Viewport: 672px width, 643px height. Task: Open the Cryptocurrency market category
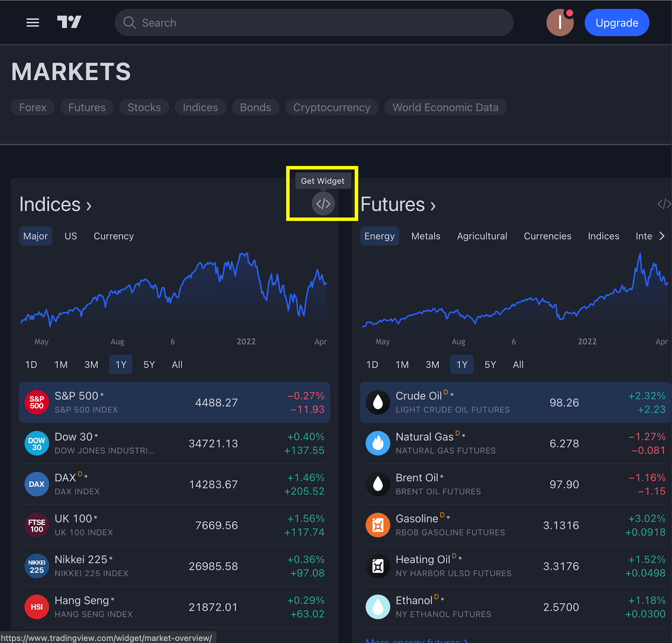click(x=331, y=107)
